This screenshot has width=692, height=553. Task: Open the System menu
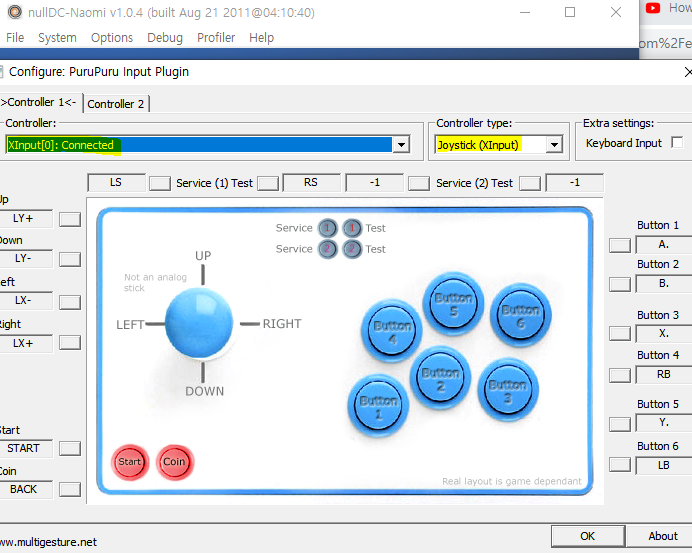[57, 38]
